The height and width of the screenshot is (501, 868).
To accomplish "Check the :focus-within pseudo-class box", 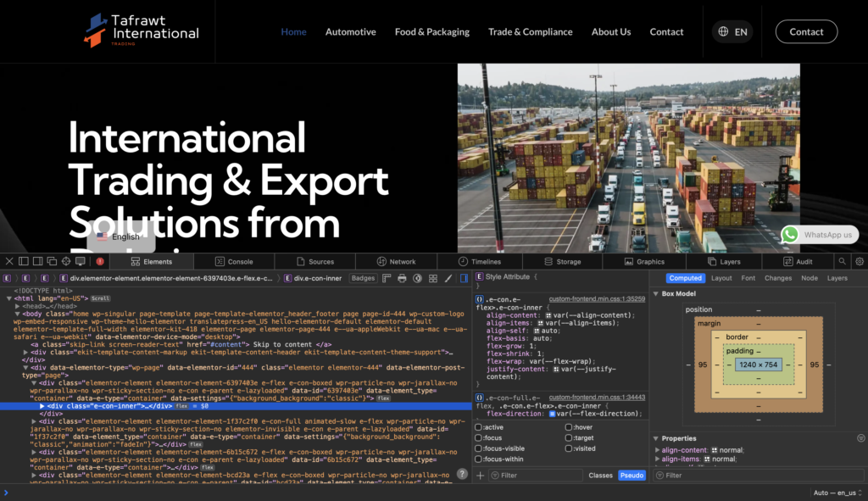I will 480,459.
